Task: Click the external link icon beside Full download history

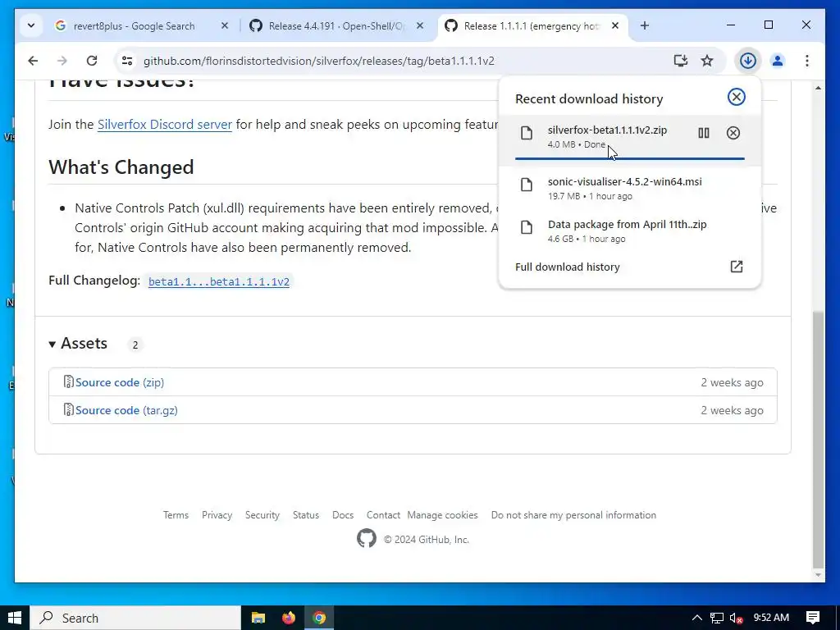Action: point(737,267)
